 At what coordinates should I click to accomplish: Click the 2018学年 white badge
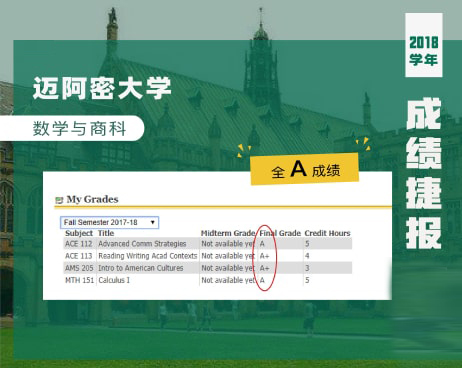click(x=424, y=45)
